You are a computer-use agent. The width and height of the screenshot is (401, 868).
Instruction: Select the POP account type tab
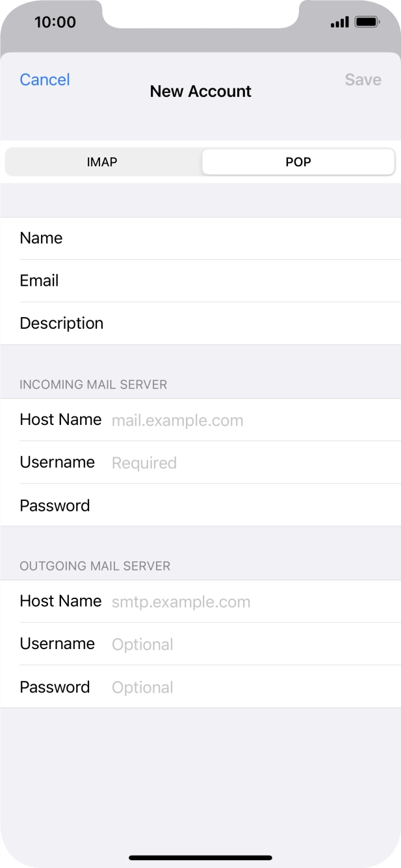[298, 162]
